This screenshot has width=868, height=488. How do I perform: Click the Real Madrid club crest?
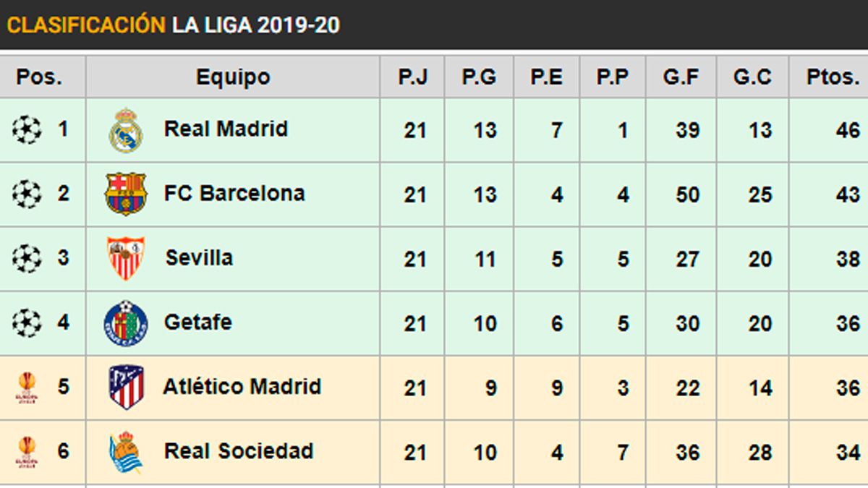[x=126, y=130]
